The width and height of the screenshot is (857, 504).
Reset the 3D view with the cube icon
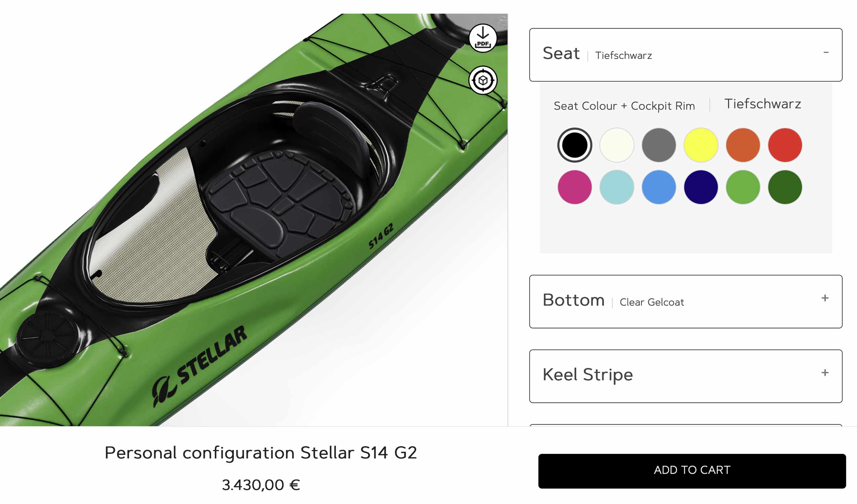click(x=483, y=80)
